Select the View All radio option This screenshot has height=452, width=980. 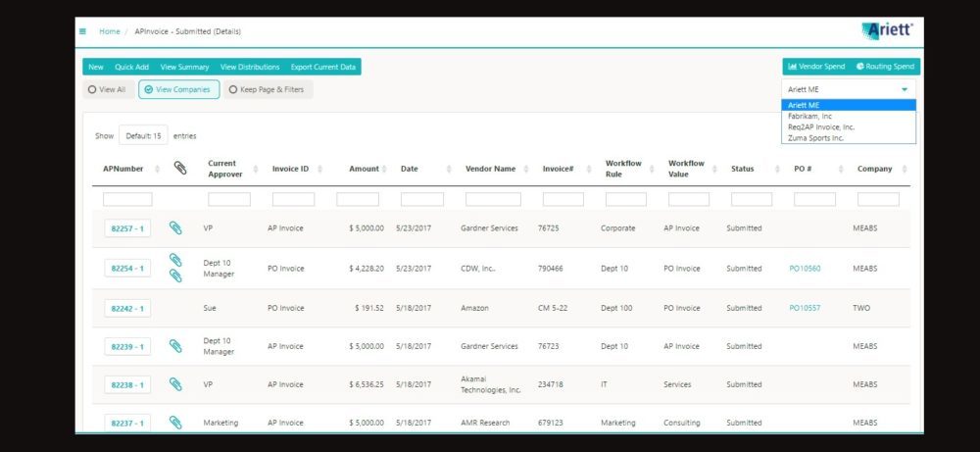(107, 89)
